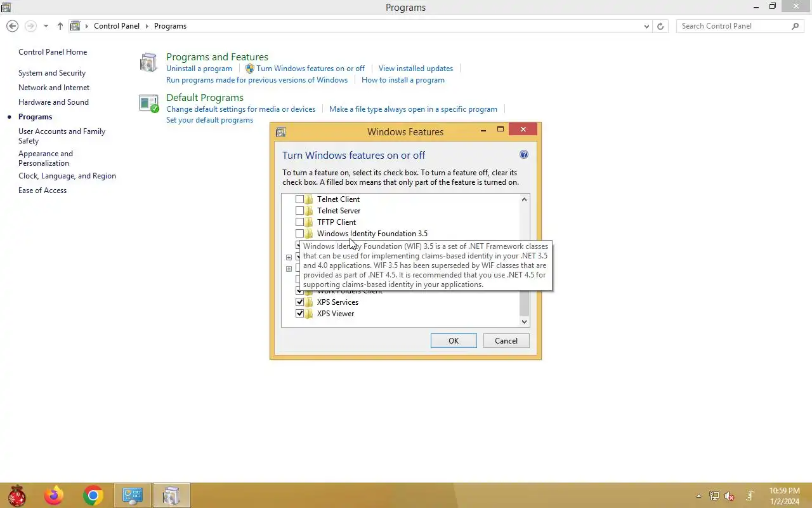Viewport: 812px width, 508px height.
Task: Open the address bar history dropdown
Action: pos(646,26)
